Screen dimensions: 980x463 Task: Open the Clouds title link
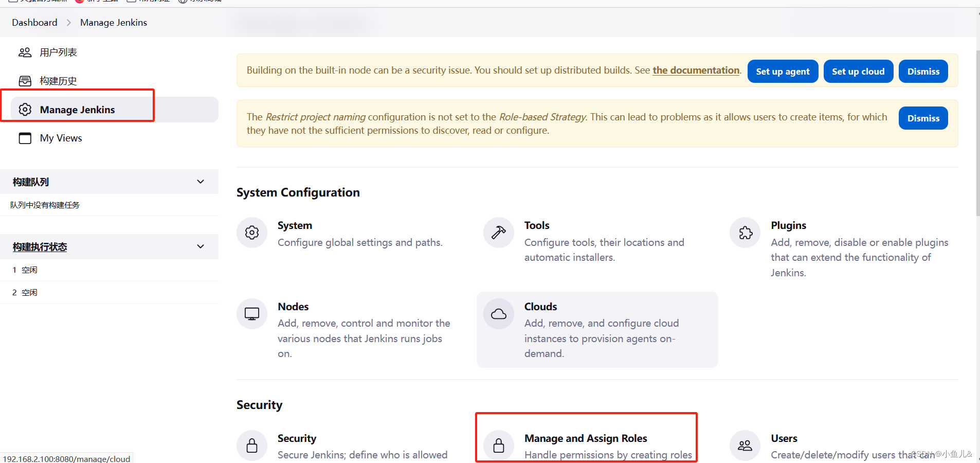[540, 307]
